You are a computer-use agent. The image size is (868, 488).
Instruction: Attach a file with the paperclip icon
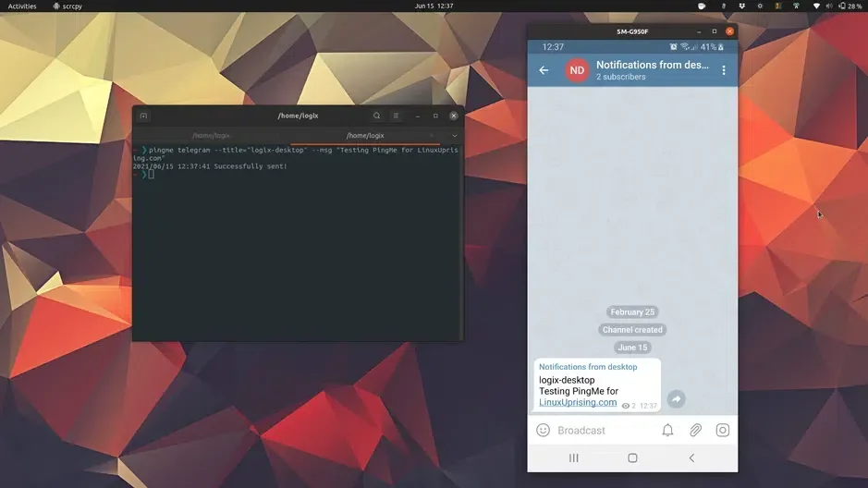point(695,430)
